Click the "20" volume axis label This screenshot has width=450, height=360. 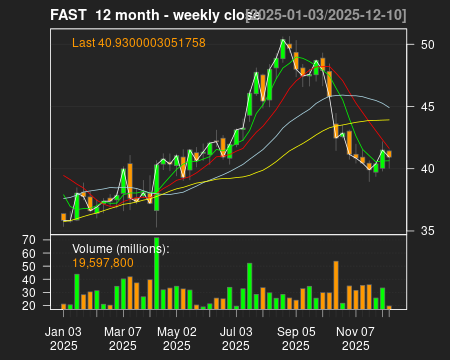pyautogui.click(x=29, y=306)
